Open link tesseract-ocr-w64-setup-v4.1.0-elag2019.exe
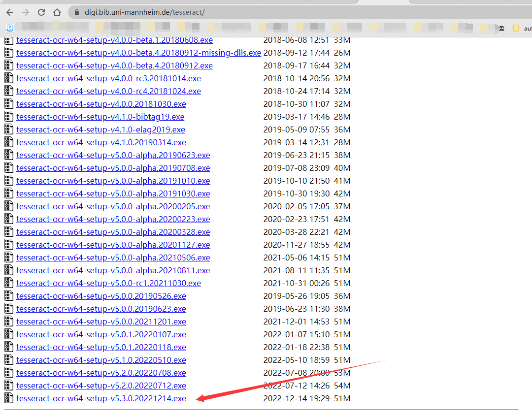This screenshot has width=532, height=419. click(101, 129)
